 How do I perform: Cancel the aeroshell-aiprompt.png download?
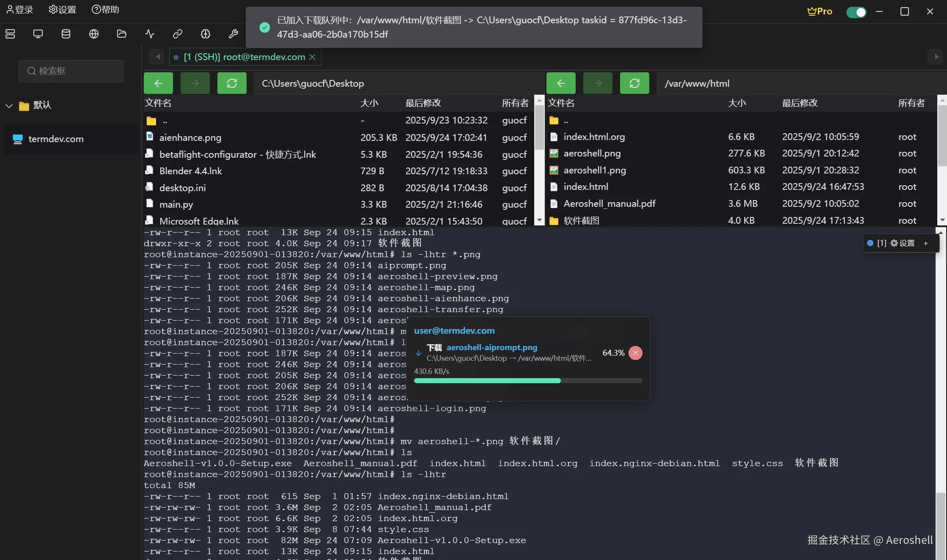point(635,353)
